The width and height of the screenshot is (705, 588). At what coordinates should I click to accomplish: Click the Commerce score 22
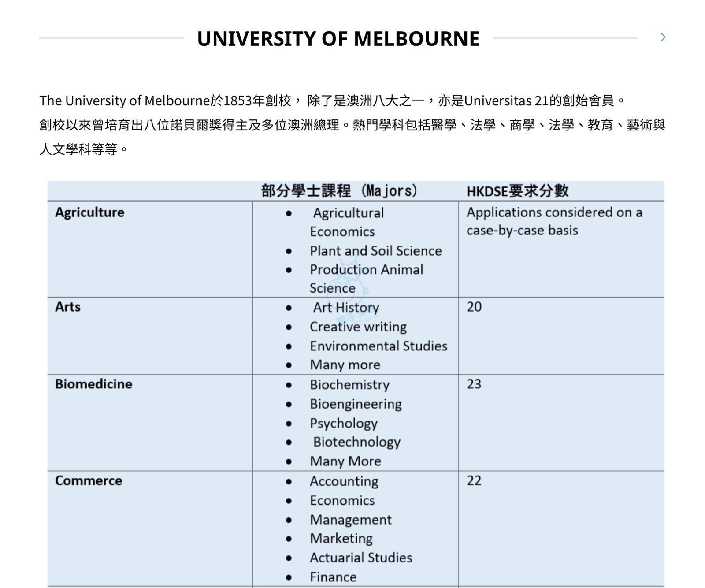474,480
